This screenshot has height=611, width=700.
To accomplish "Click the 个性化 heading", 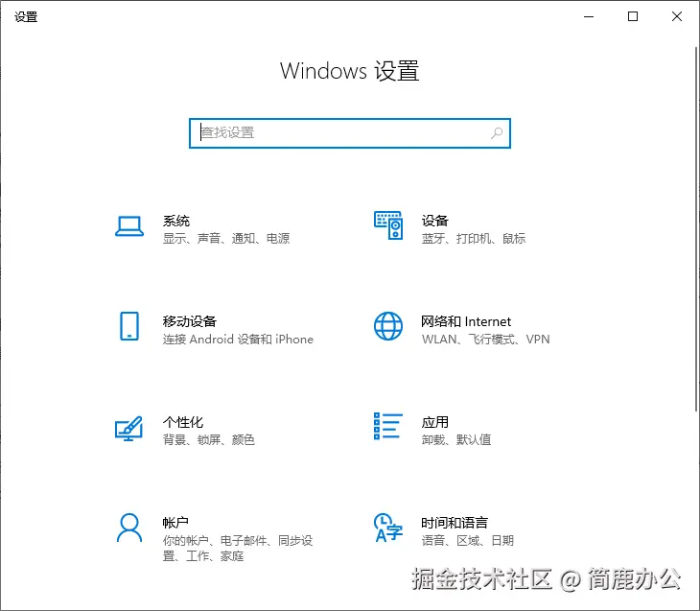I will (x=182, y=422).
